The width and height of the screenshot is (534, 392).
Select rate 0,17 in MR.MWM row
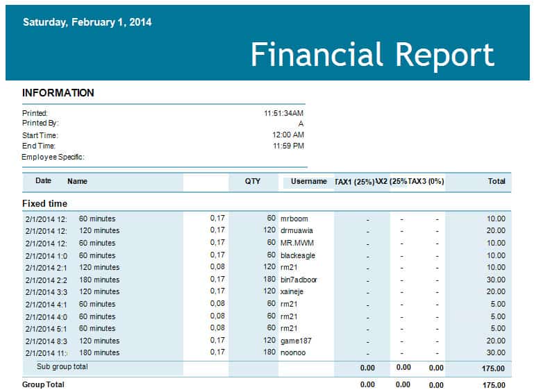click(217, 243)
